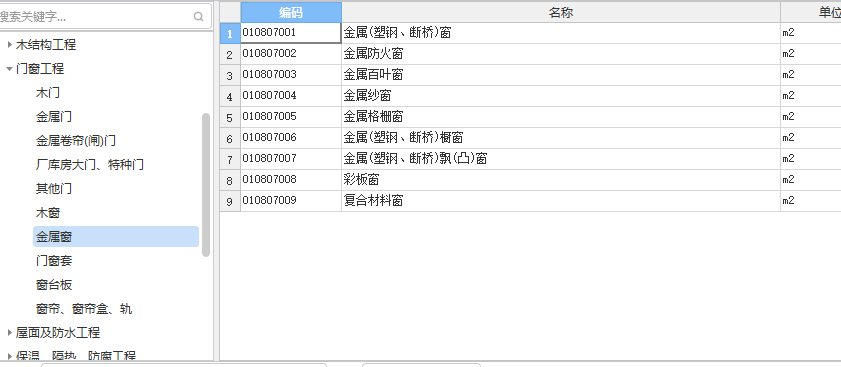Screen dimensions: 841x367
Task: Select row number 5 header
Action: click(230, 117)
